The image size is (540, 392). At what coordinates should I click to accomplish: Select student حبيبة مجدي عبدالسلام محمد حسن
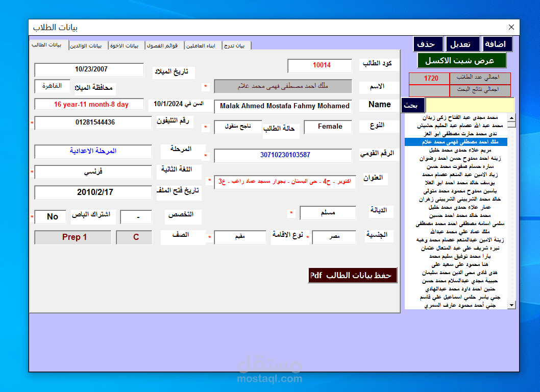[x=456, y=281]
